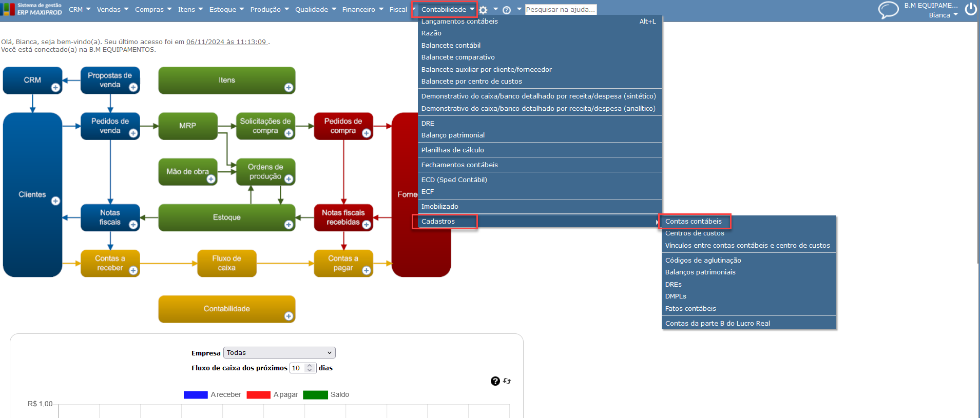This screenshot has height=418, width=980.
Task: Click the help question mark icon in top bar
Action: 507,10
